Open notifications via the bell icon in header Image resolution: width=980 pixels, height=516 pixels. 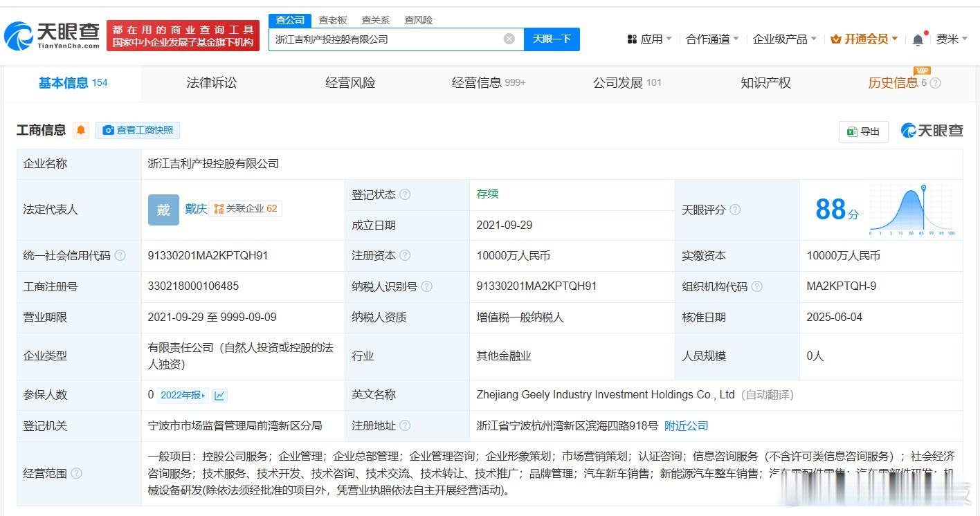click(918, 39)
